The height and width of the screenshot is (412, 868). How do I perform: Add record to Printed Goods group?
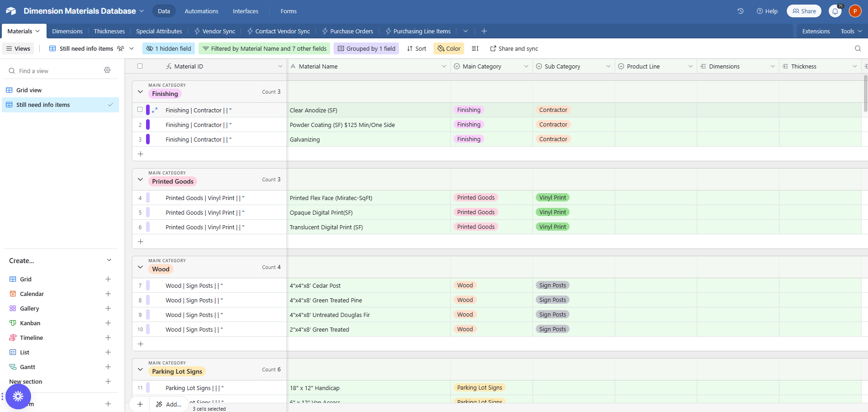pyautogui.click(x=141, y=242)
